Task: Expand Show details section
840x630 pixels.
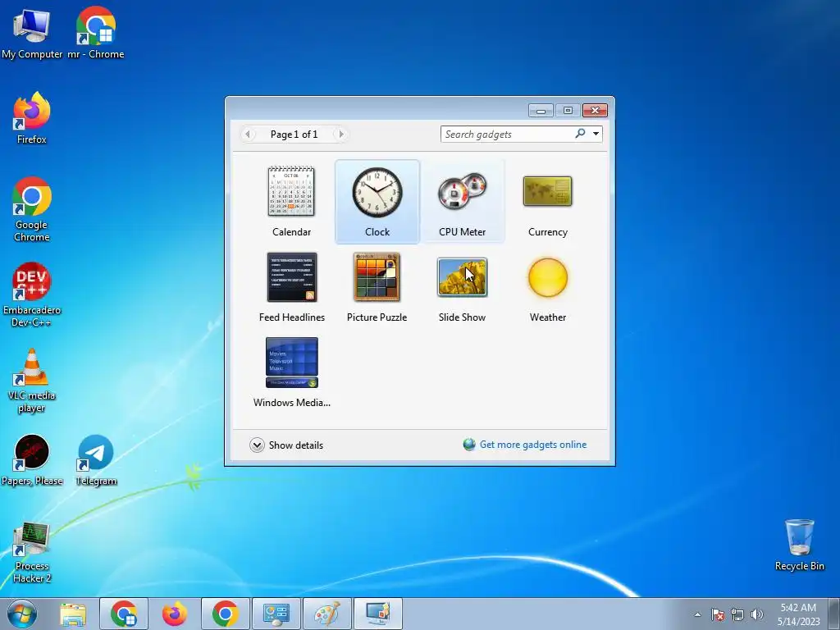Action: (x=286, y=445)
